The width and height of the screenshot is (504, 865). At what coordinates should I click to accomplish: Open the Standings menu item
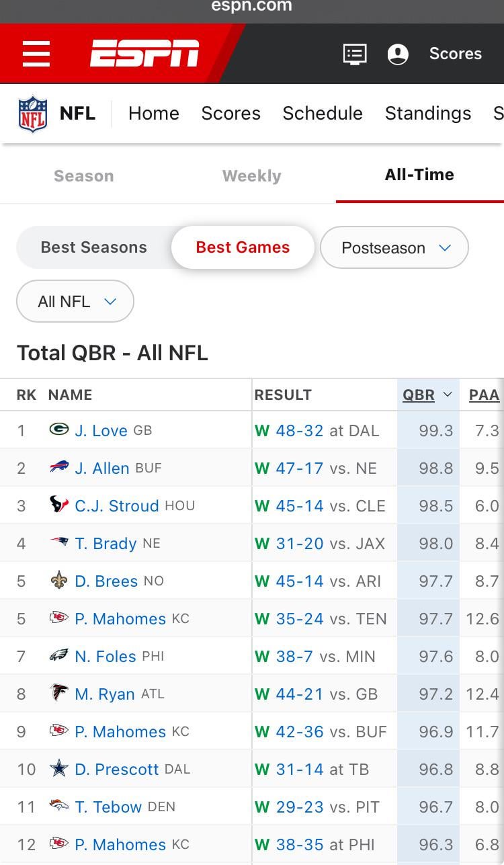(x=428, y=114)
